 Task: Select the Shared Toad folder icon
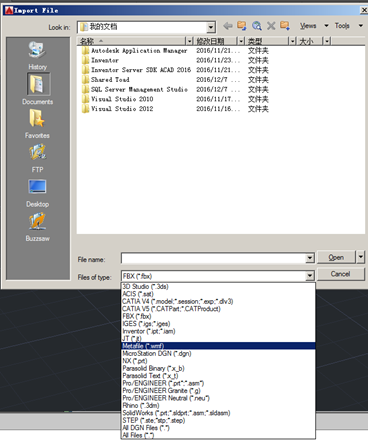tap(85, 80)
